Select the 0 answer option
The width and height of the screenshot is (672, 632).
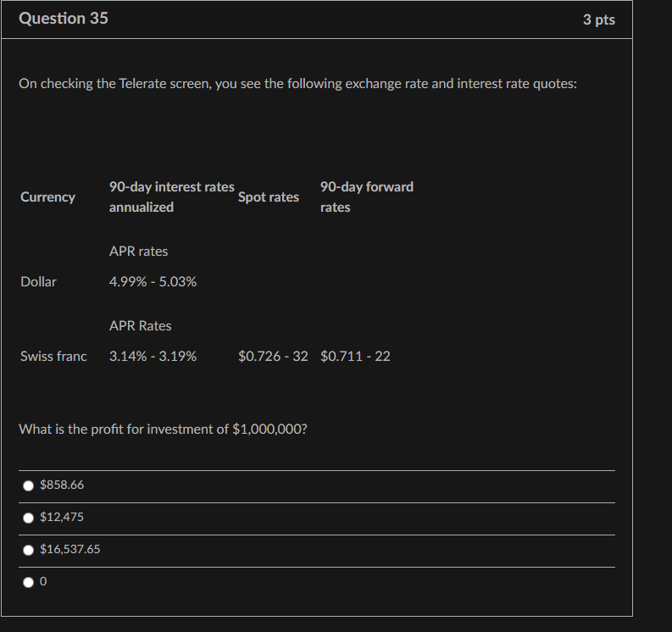28,582
